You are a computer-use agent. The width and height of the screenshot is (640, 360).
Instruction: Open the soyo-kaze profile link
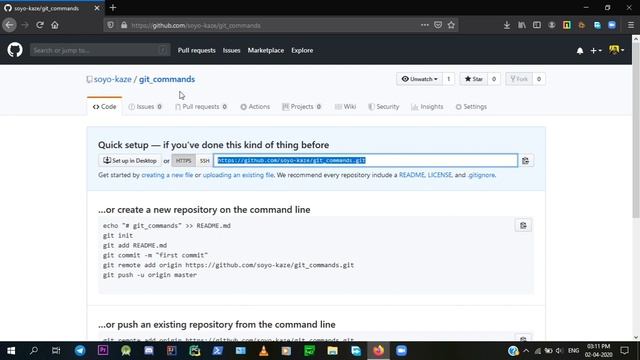pyautogui.click(x=113, y=79)
